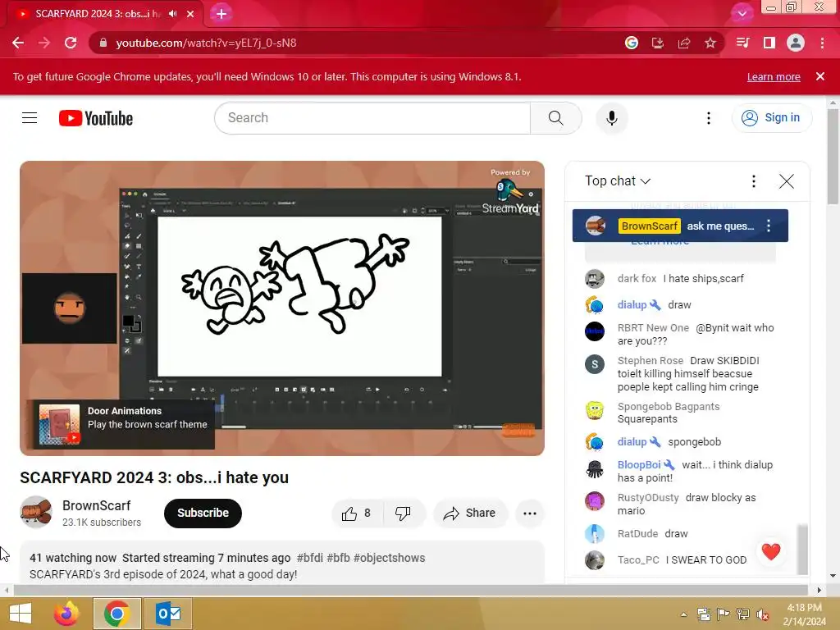Expand the Top chat dropdown
Image resolution: width=840 pixels, height=630 pixels.
point(618,181)
